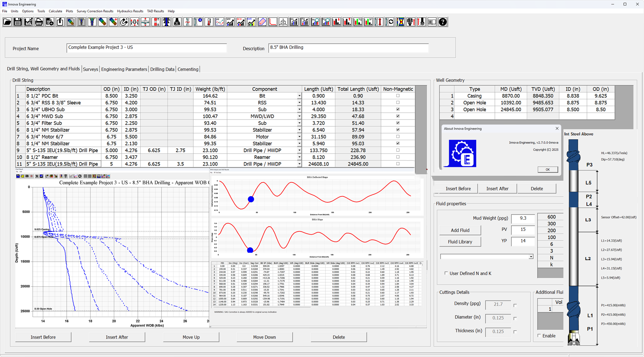Open the Hydraulics Results menu
Viewport: 644px width, 357px height.
pos(130,11)
